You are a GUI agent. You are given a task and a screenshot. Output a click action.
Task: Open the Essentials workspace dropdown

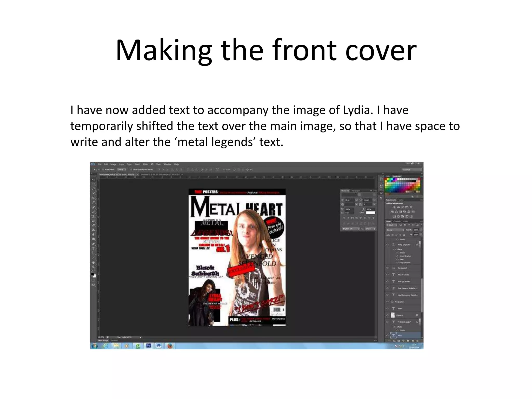(412, 170)
